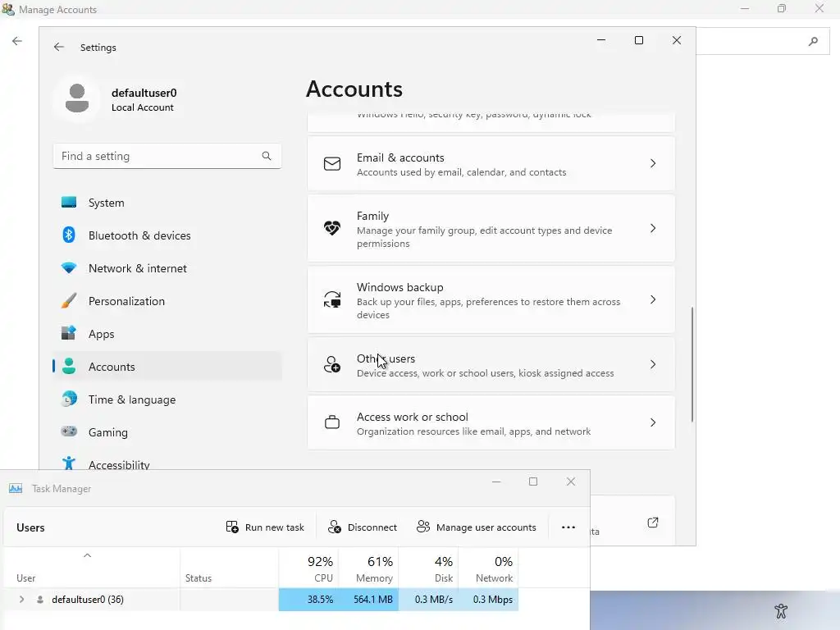Image resolution: width=840 pixels, height=630 pixels.
Task: Click the Family heart icon
Action: (x=332, y=228)
